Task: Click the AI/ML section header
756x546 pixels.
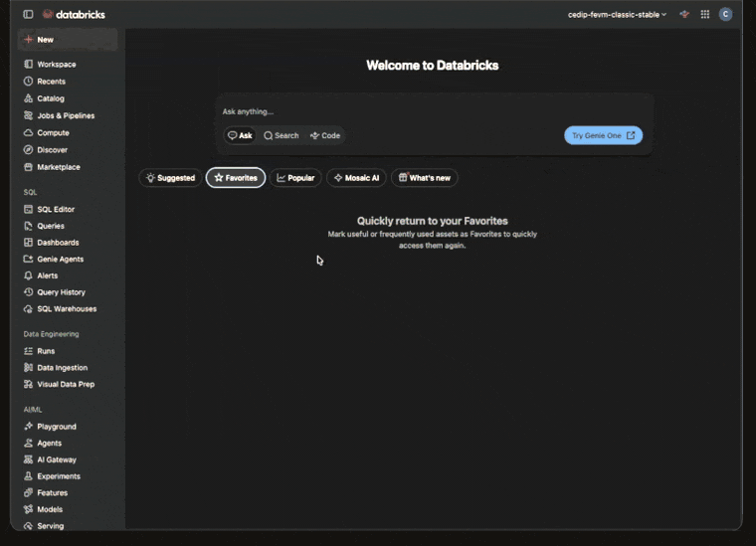Action: pyautogui.click(x=33, y=410)
